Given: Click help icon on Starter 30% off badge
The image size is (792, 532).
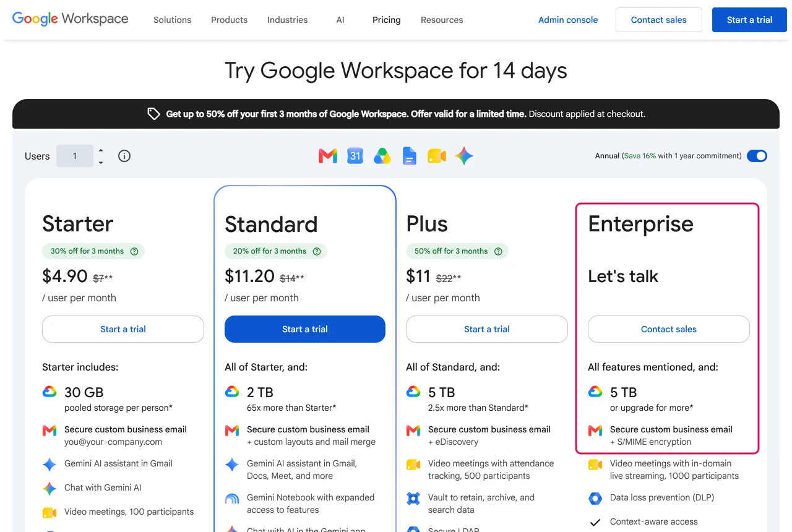Looking at the screenshot, I should click(x=134, y=251).
